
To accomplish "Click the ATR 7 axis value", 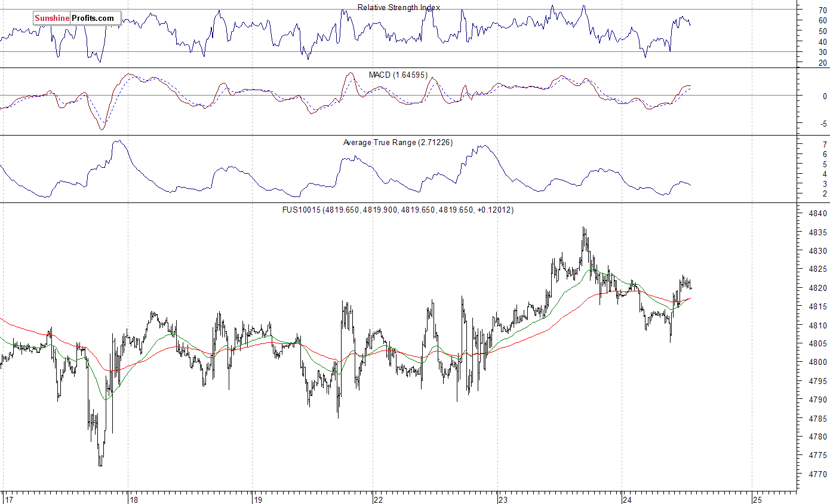I will [825, 145].
